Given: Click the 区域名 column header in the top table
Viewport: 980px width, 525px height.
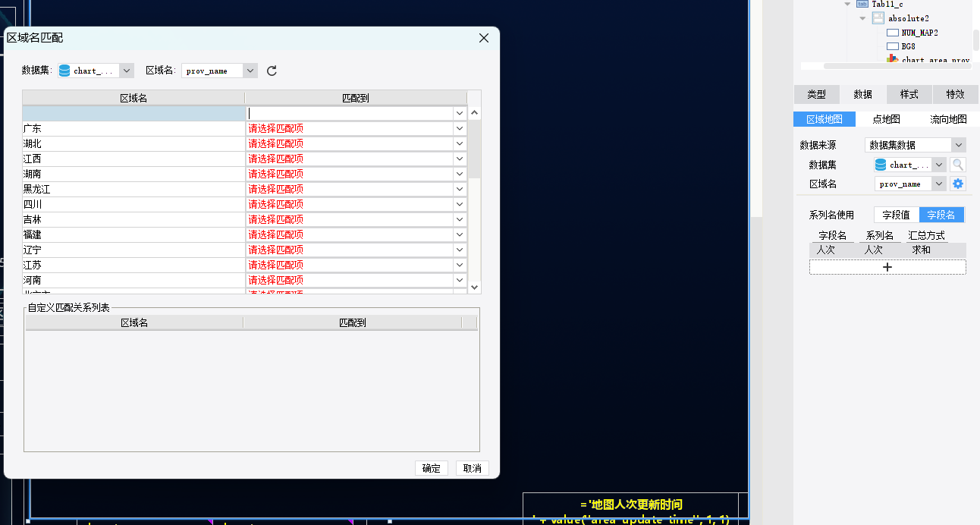Looking at the screenshot, I should click(x=133, y=98).
